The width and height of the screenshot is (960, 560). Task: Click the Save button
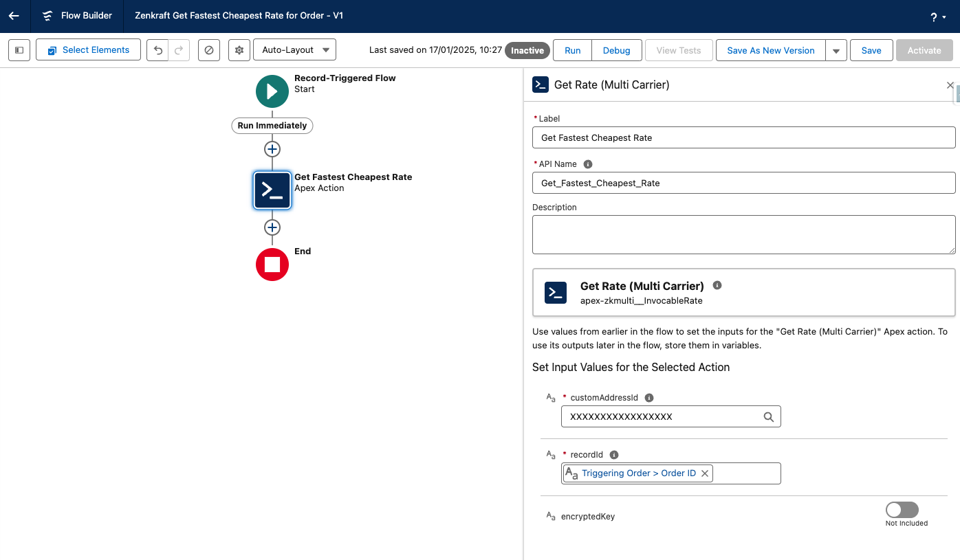[871, 50]
